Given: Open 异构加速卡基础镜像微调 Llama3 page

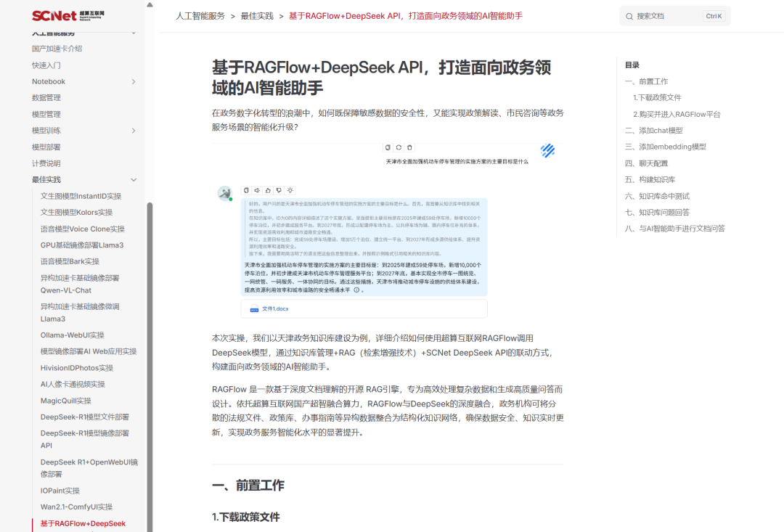Looking at the screenshot, I should pos(80,313).
